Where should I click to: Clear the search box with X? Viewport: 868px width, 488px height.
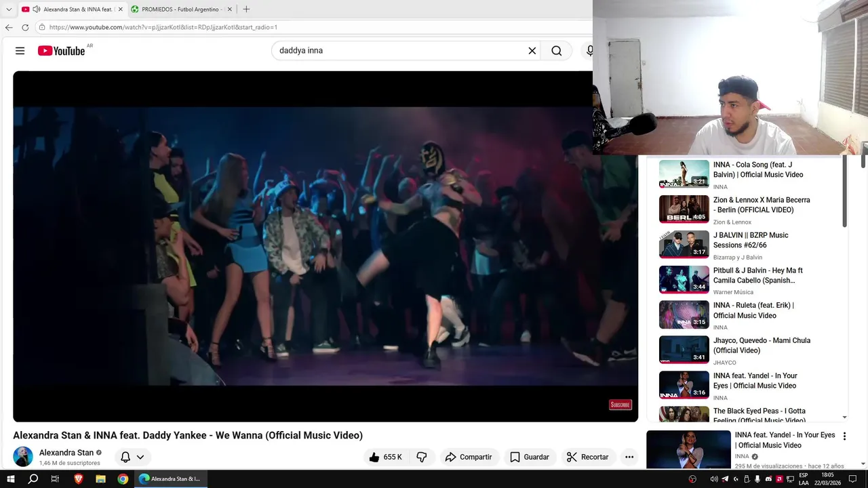click(532, 51)
